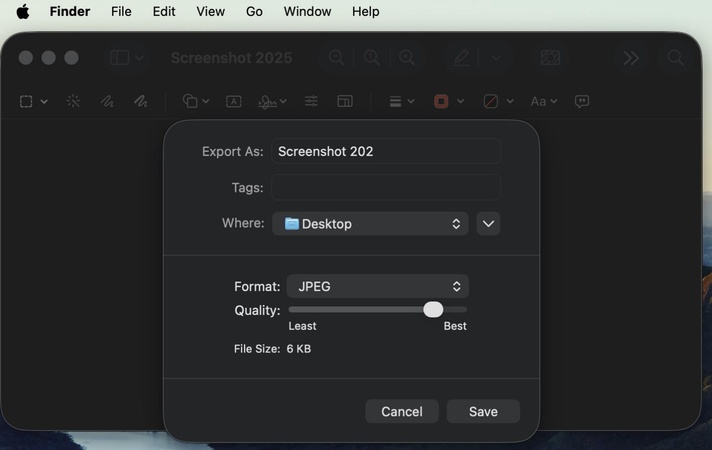Click the Best quality label
The image size is (712, 450).
[x=455, y=326]
